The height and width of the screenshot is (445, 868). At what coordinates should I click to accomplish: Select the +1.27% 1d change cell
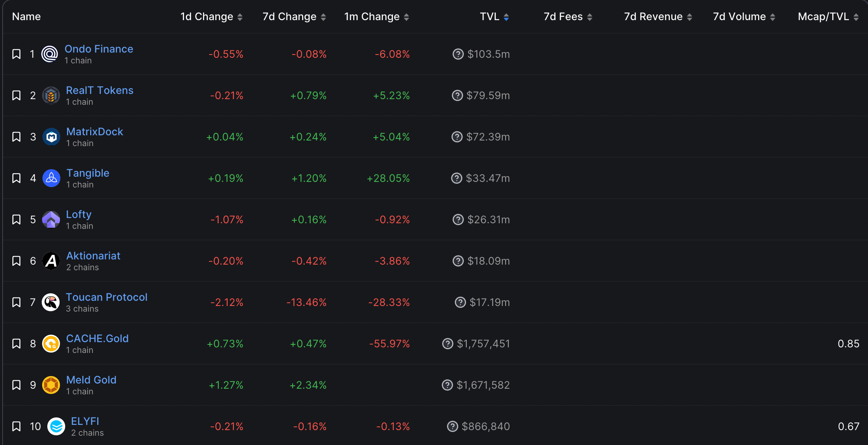226,385
